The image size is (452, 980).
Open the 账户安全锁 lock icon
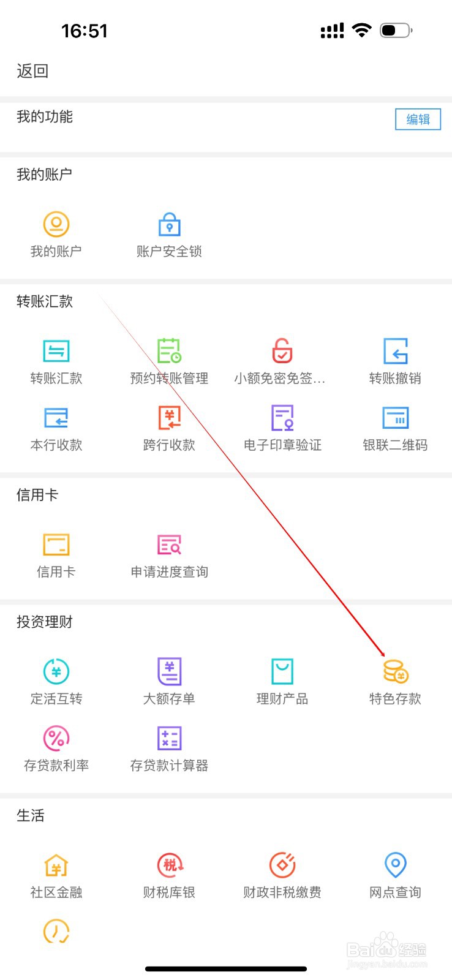[x=170, y=224]
